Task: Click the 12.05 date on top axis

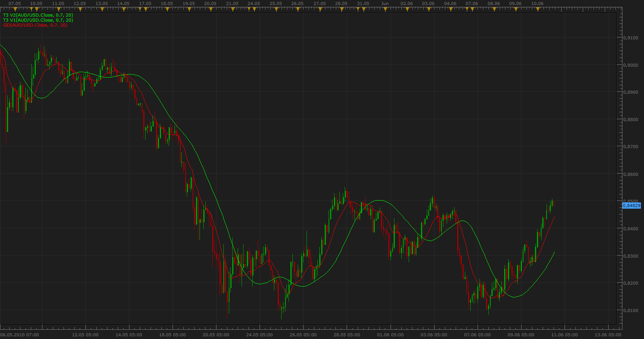Action: coord(80,3)
